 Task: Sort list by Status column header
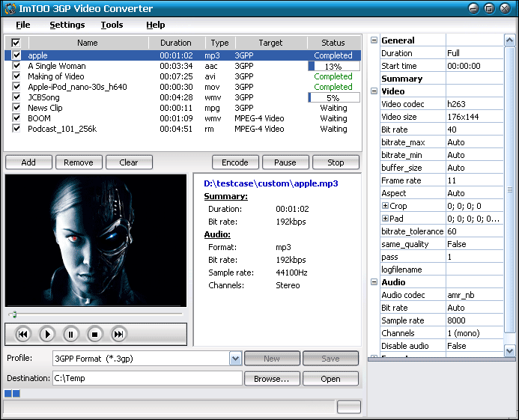(334, 43)
